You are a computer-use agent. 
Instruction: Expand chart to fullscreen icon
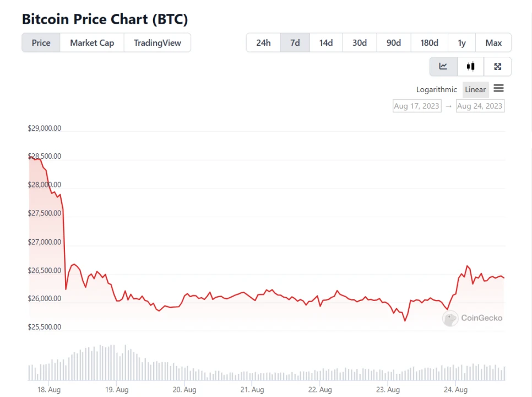[x=498, y=67]
